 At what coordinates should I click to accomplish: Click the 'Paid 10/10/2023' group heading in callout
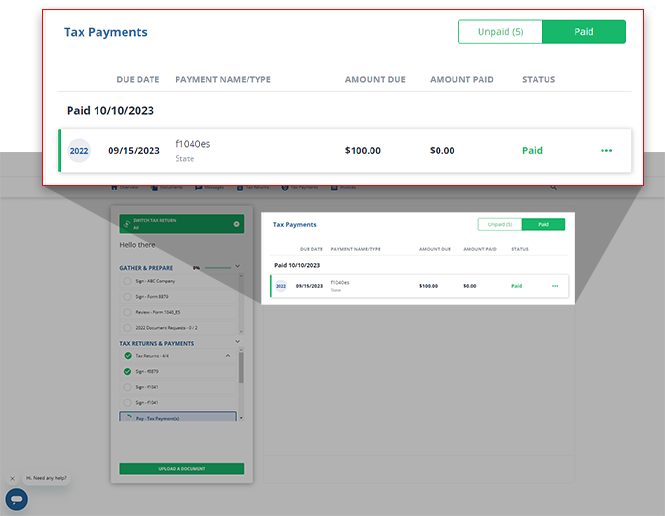click(x=110, y=111)
